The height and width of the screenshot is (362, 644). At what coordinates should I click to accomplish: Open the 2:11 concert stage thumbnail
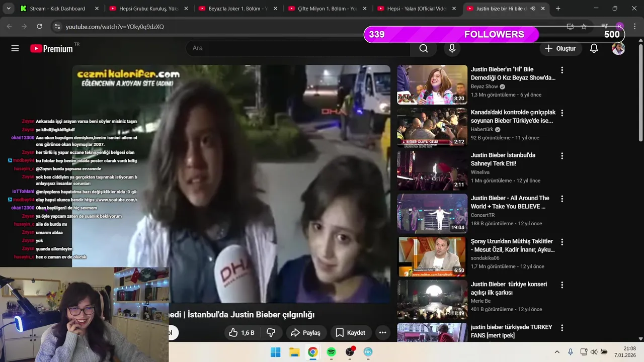[432, 170]
